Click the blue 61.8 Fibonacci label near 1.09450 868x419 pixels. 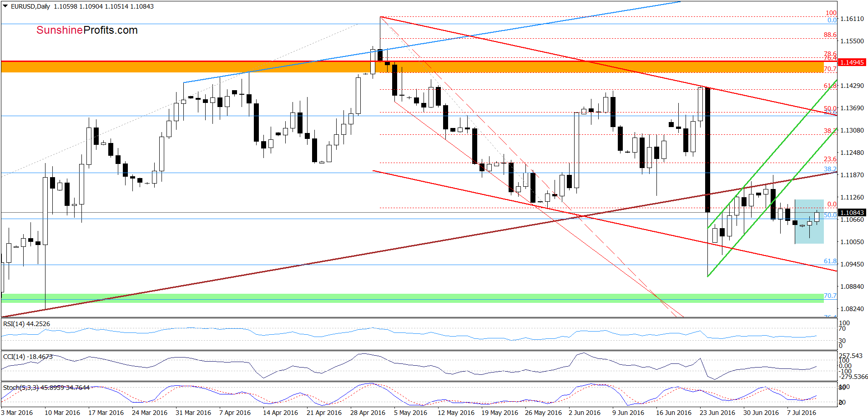pyautogui.click(x=830, y=261)
